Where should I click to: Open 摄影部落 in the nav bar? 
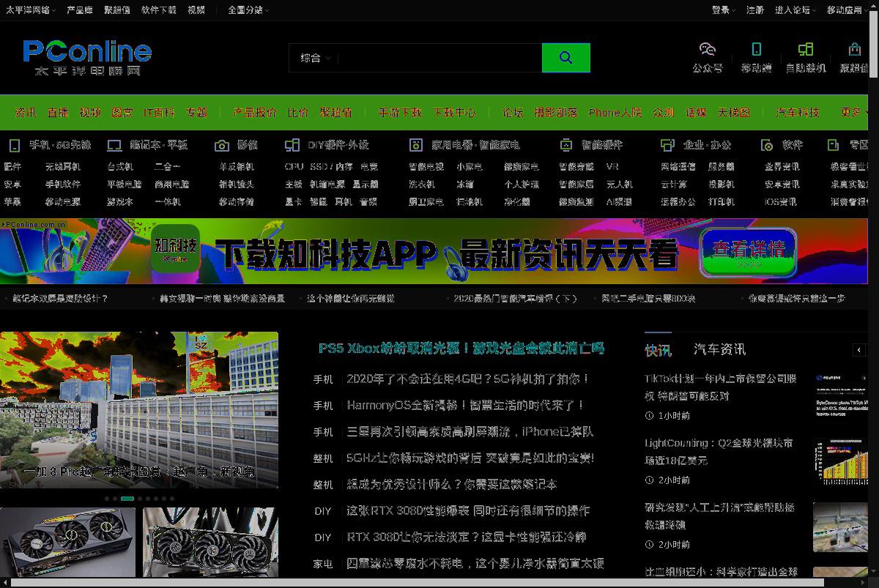pos(555,112)
